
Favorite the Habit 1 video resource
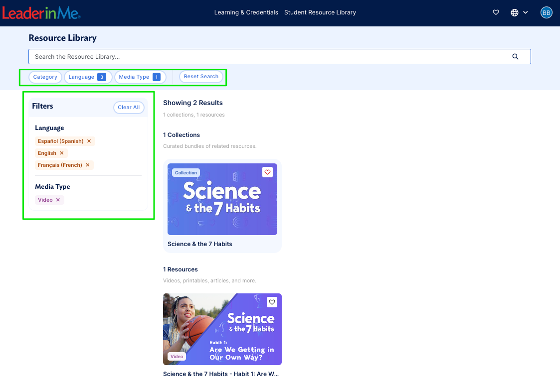(272, 302)
